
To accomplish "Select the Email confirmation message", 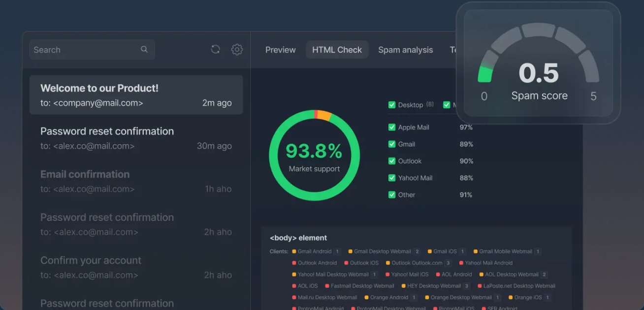I will (136, 181).
